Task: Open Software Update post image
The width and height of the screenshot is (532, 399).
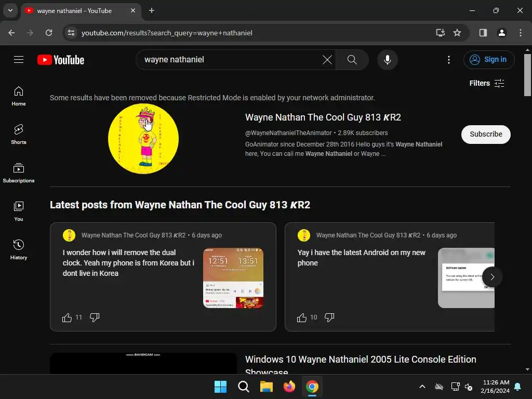Action: point(466,278)
